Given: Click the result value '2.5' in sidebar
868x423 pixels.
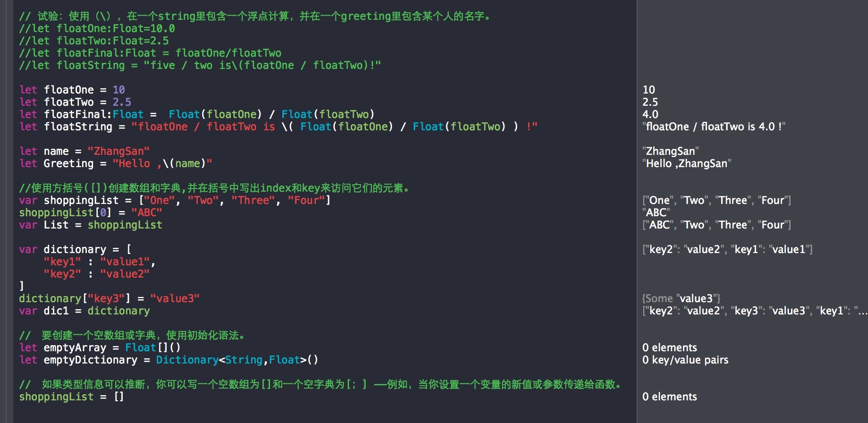Looking at the screenshot, I should tap(650, 102).
